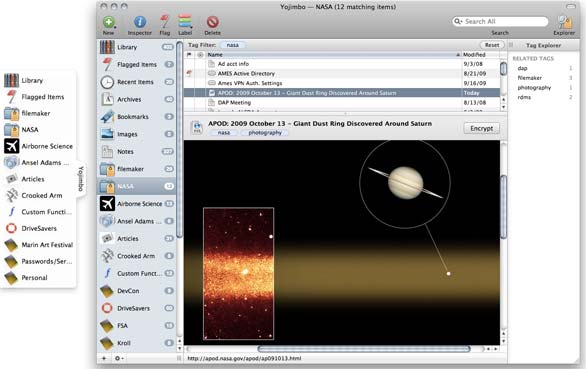Toggle the Tag Explorer toolbar icon
586x369 pixels.
pyautogui.click(x=564, y=22)
